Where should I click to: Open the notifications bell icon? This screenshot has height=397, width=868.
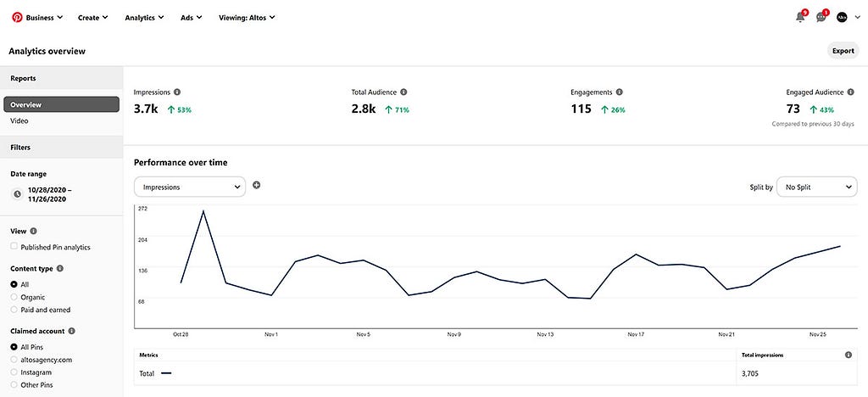coord(800,18)
